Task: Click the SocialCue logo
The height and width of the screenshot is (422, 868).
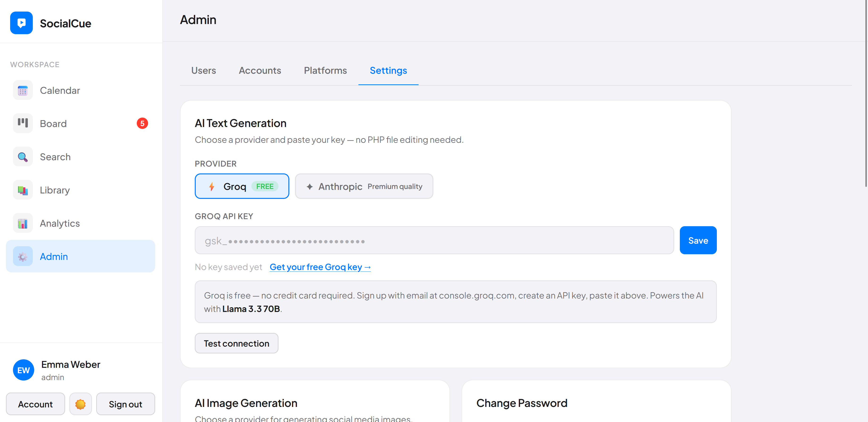Action: pyautogui.click(x=50, y=23)
